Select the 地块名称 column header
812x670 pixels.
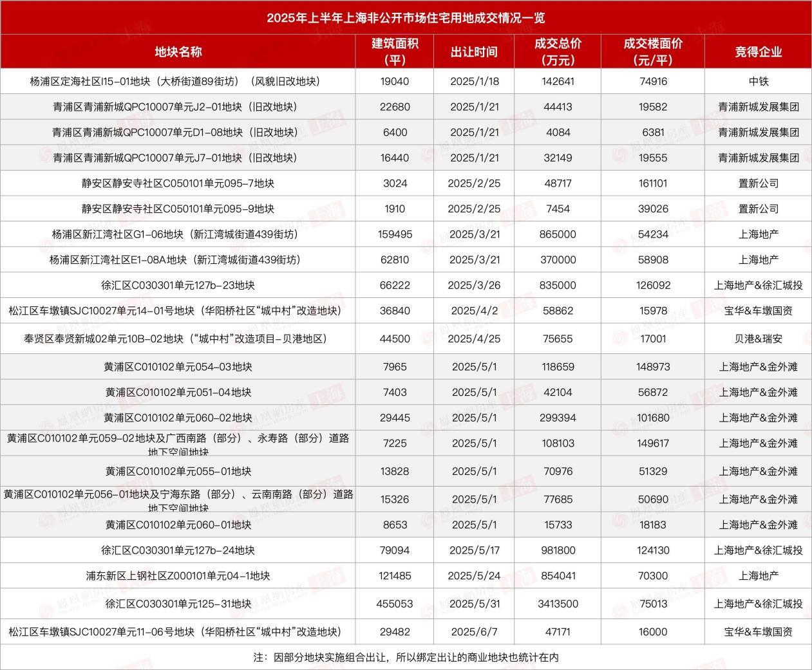pyautogui.click(x=178, y=51)
